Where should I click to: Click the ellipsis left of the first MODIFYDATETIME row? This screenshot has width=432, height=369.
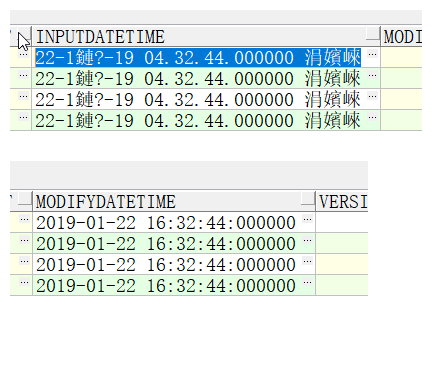tap(24, 219)
